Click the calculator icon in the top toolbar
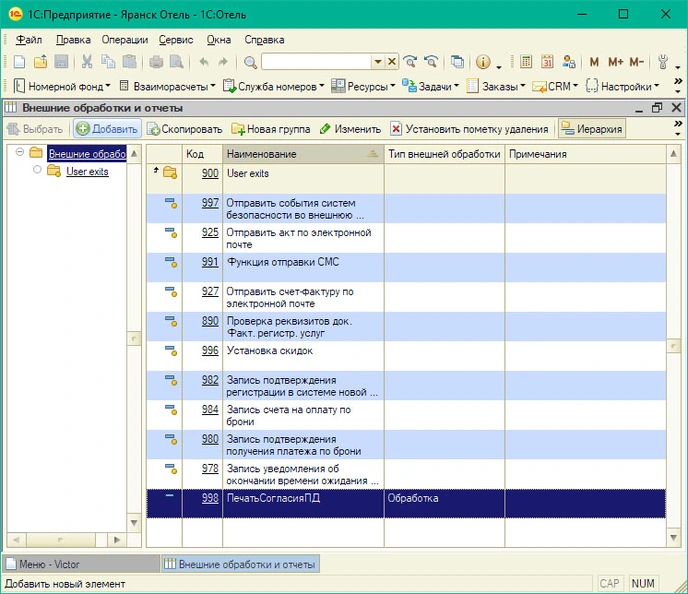The width and height of the screenshot is (688, 594). point(526,62)
